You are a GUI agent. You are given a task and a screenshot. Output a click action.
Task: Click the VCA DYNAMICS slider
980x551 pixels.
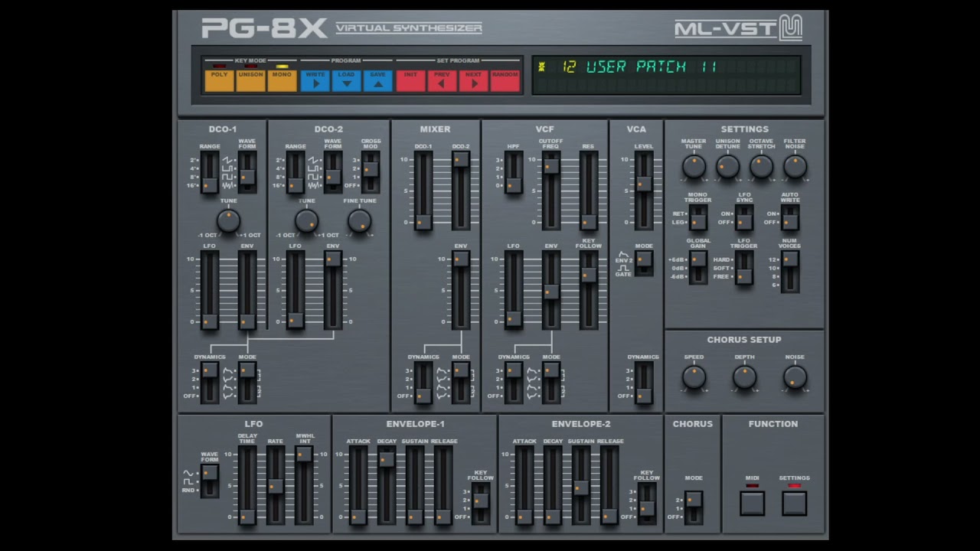pos(644,383)
